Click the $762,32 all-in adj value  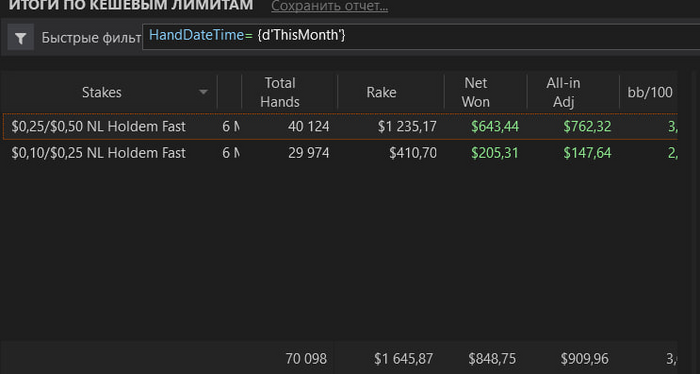(587, 127)
